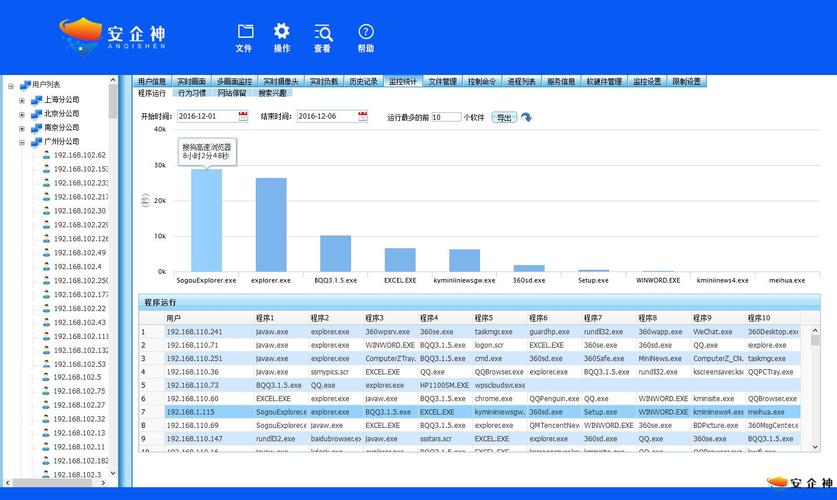Collapse the 广州分公司 tree node
Screen dimensions: 837x500
(22, 142)
